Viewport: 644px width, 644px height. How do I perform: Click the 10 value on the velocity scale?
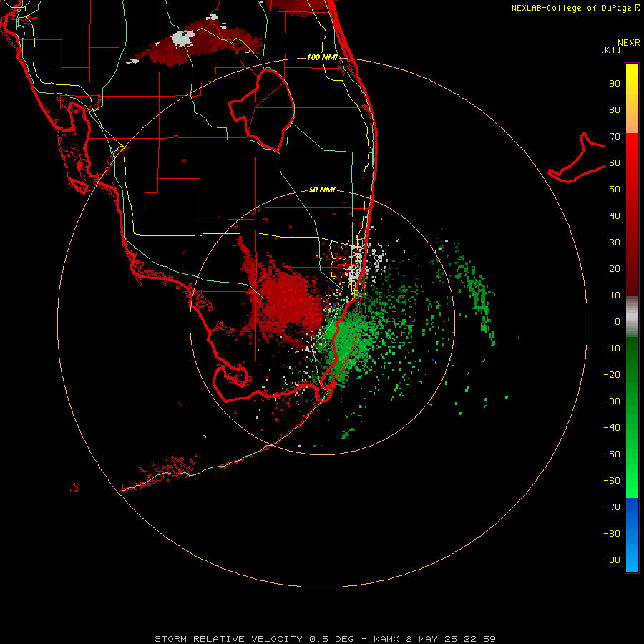point(615,296)
